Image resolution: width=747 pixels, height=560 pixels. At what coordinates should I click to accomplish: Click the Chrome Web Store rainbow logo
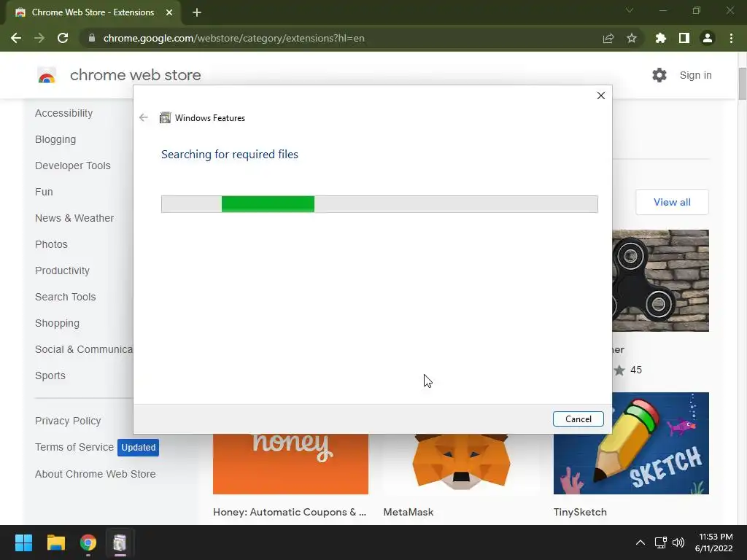tap(47, 75)
